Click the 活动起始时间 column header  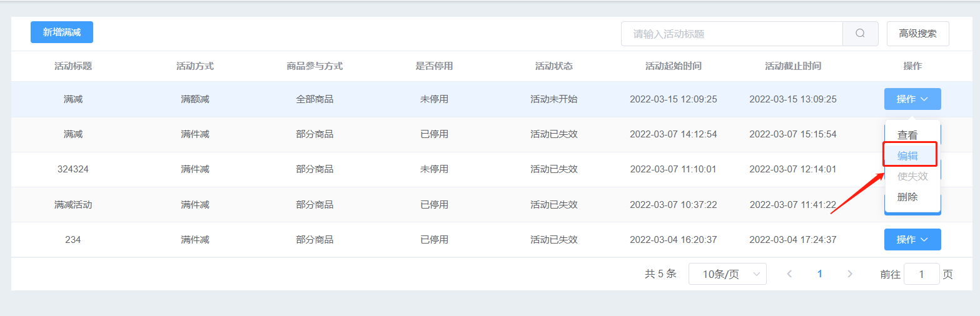coord(673,66)
